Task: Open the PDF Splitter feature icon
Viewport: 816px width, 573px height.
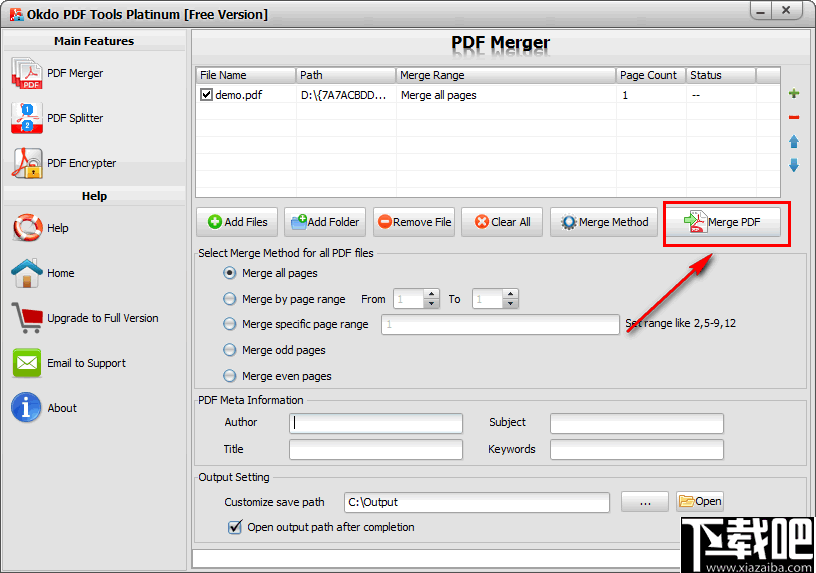Action: point(27,118)
